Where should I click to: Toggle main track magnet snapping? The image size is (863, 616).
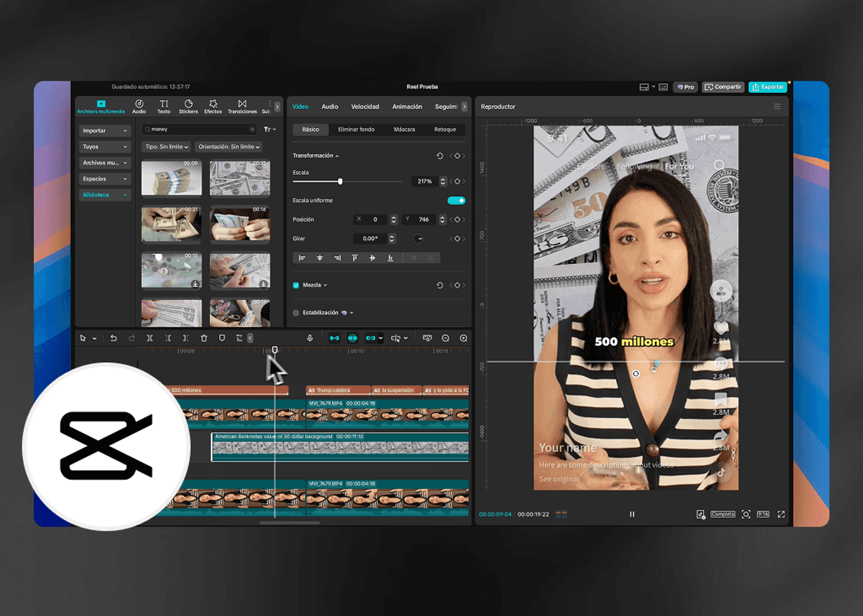pyautogui.click(x=334, y=338)
